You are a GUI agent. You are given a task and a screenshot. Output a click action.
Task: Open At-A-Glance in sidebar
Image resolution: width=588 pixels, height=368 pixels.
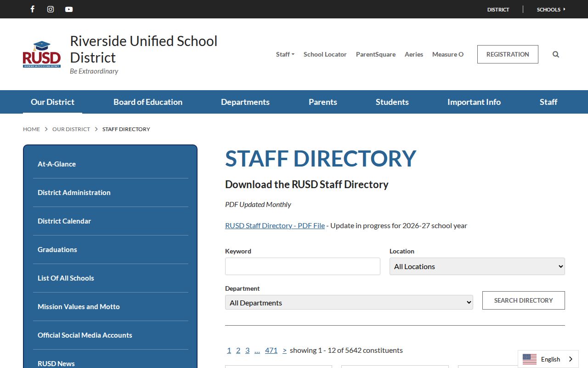[x=111, y=164]
